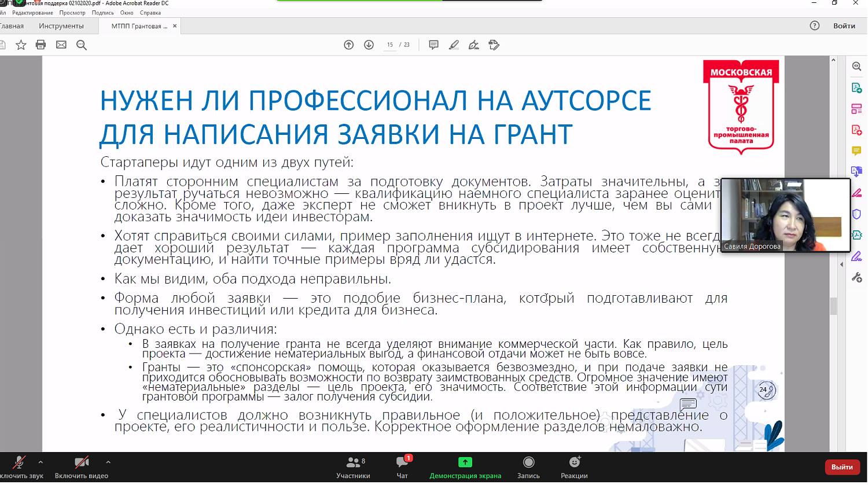Viewport: 868px width, 485px height.
Task: Close the МТПП Грантовая document tab
Action: (x=175, y=26)
